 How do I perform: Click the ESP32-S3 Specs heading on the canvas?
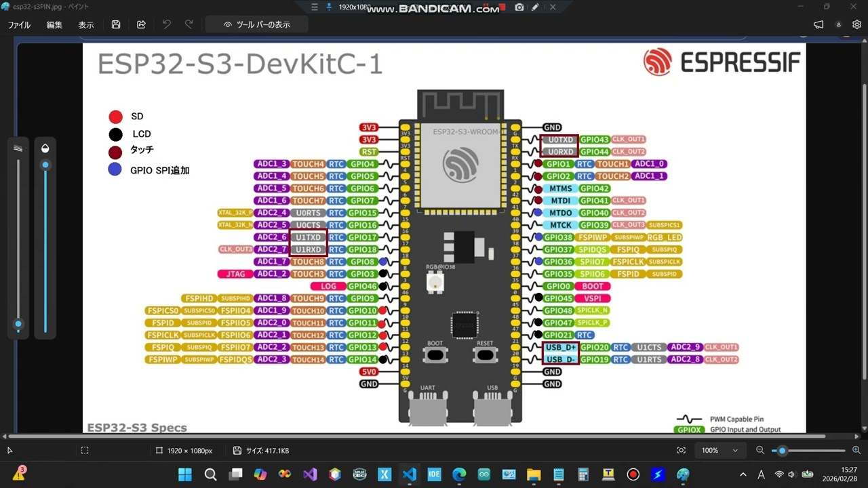coord(137,428)
